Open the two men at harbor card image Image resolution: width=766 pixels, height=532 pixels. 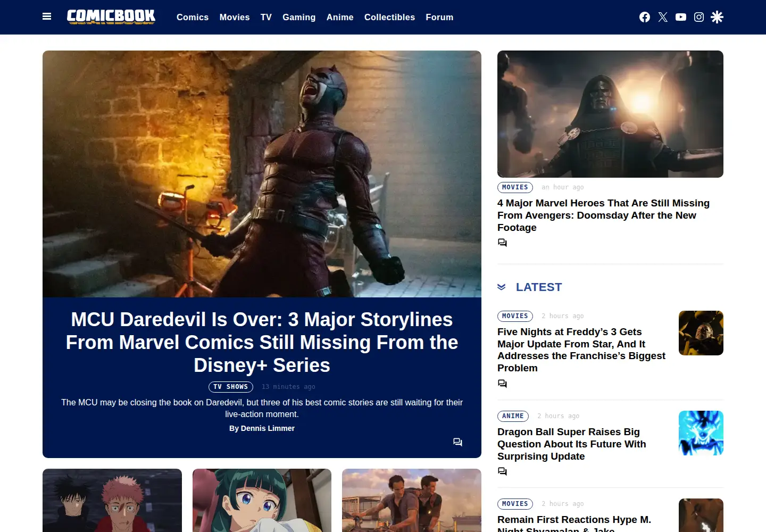[412, 500]
